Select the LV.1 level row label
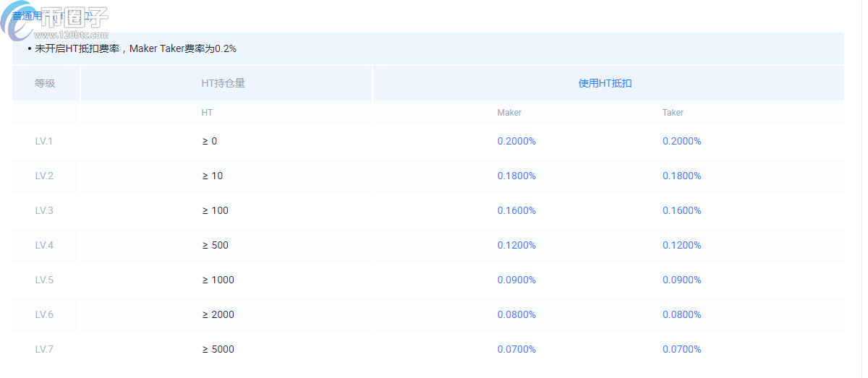The width and height of the screenshot is (868, 378). (44, 141)
